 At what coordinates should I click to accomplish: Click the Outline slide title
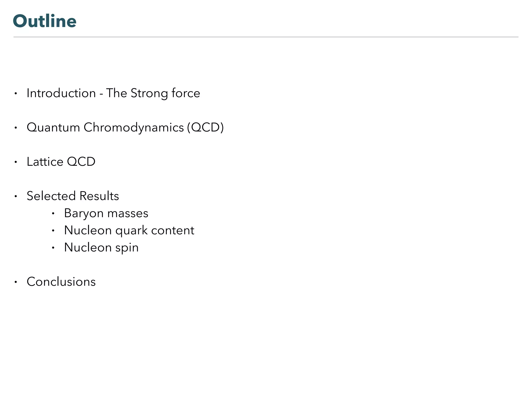45,21
